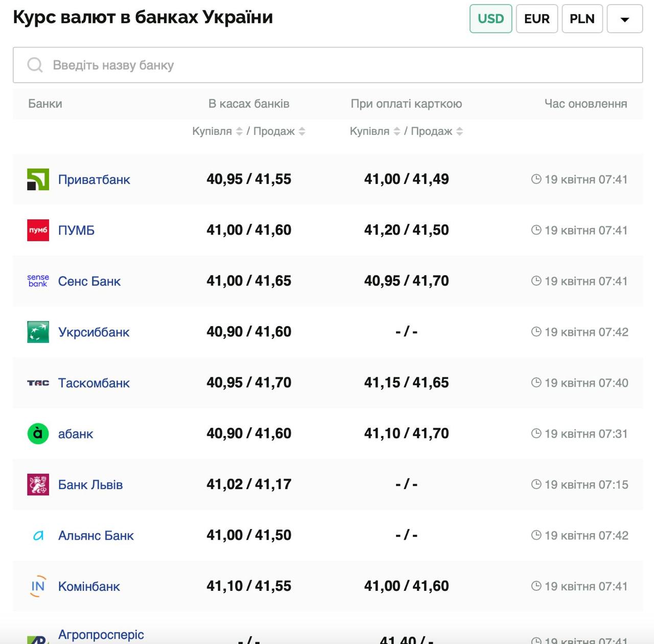Open the Альянс Банк link

tap(96, 535)
